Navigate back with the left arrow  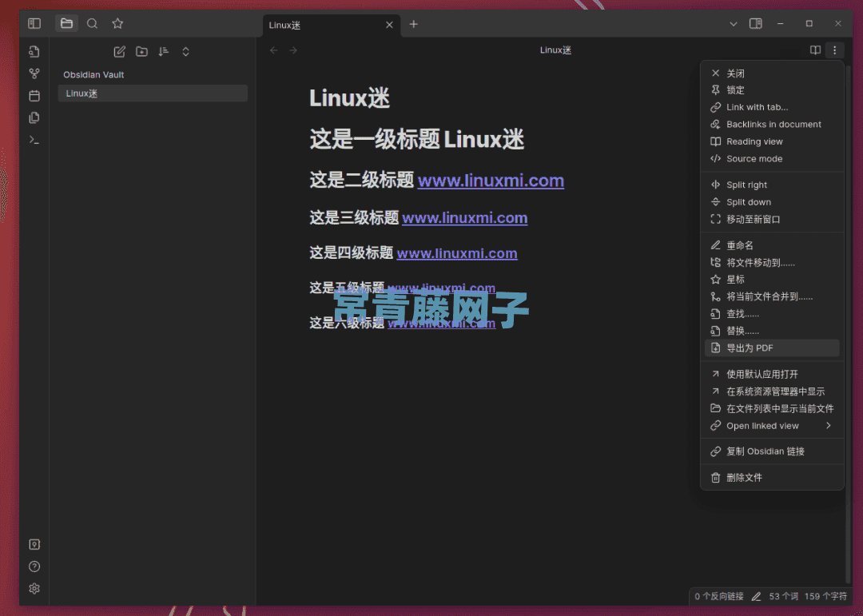[273, 50]
